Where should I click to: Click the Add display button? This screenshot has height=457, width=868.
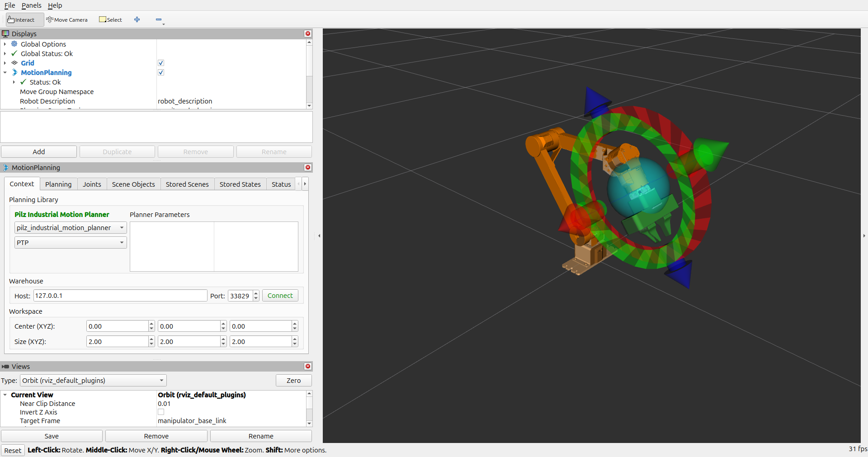pos(39,151)
